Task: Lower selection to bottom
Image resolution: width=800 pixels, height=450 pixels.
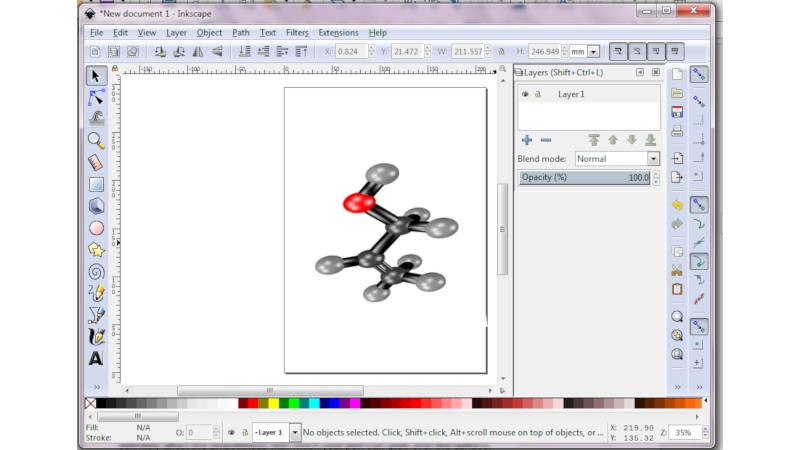Action: pos(245,52)
